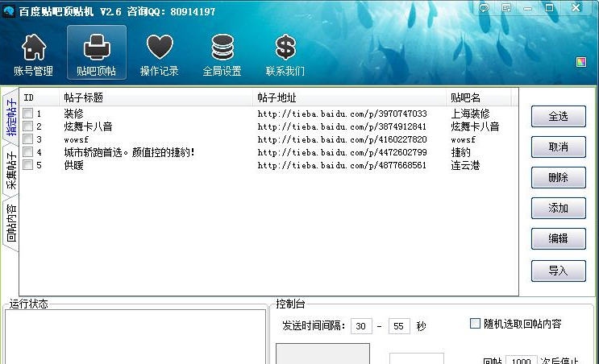
Task: Click the tieba name 上海装修
Action: [x=470, y=114]
